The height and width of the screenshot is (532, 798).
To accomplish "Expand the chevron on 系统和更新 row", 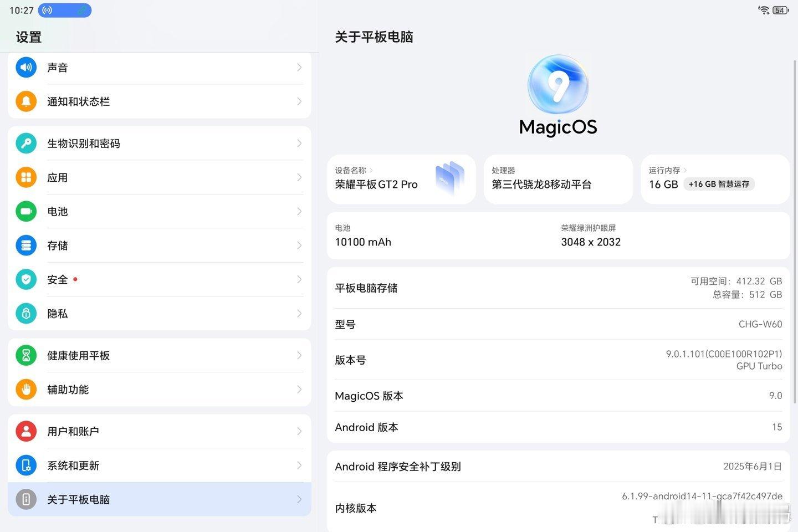I will (x=299, y=465).
